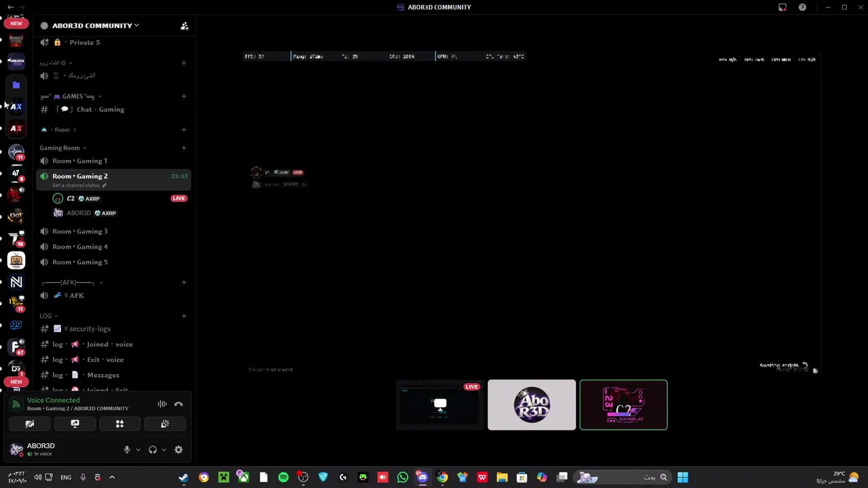Select user C2 in voice channel

pos(120,199)
